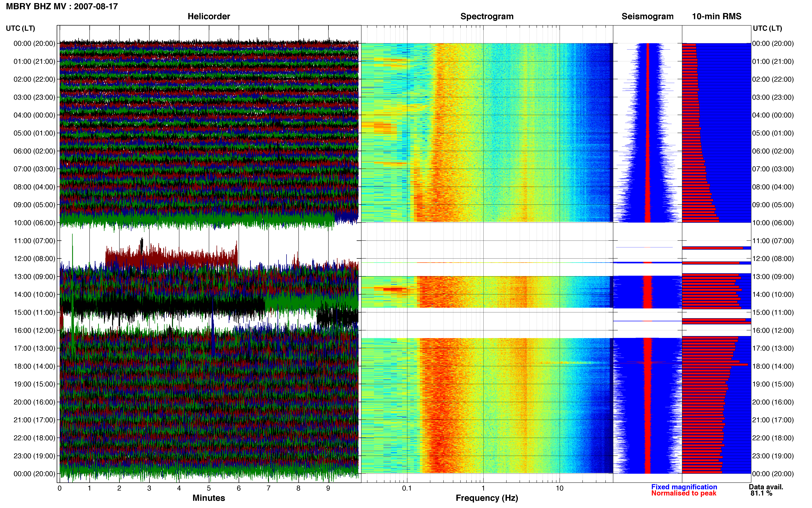Screen dimensions: 812x508
Task: Click the 'Minutes' axis title
Action: [209, 498]
